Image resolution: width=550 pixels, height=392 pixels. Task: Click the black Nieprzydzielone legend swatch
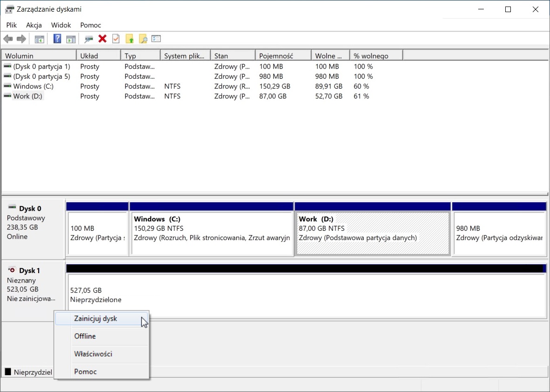pyautogui.click(x=8, y=372)
